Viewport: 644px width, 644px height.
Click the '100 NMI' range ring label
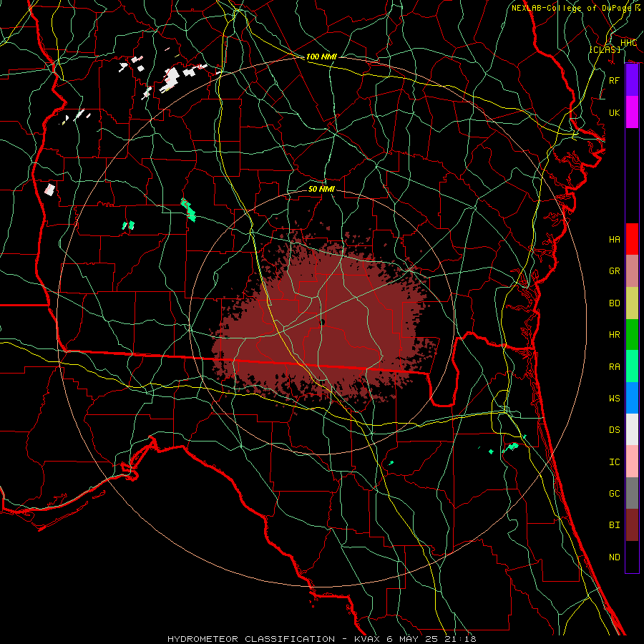(x=321, y=57)
